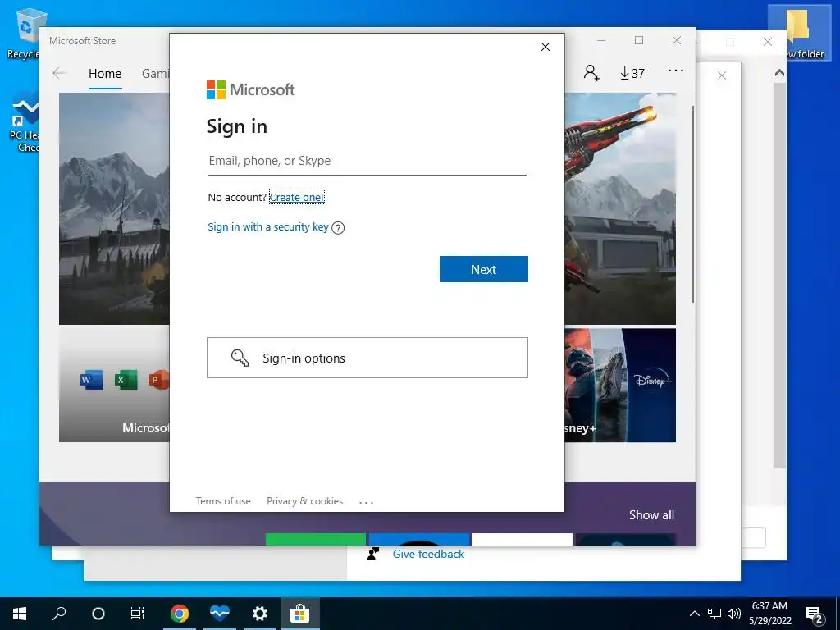Click Give feedback in the Settings window

[428, 554]
